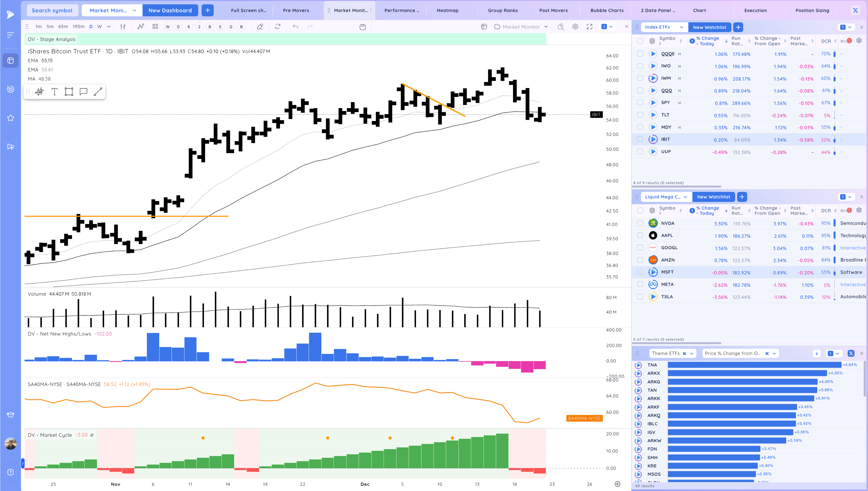The width and height of the screenshot is (868, 491).
Task: Click the refresh chart icon
Action: (x=278, y=27)
